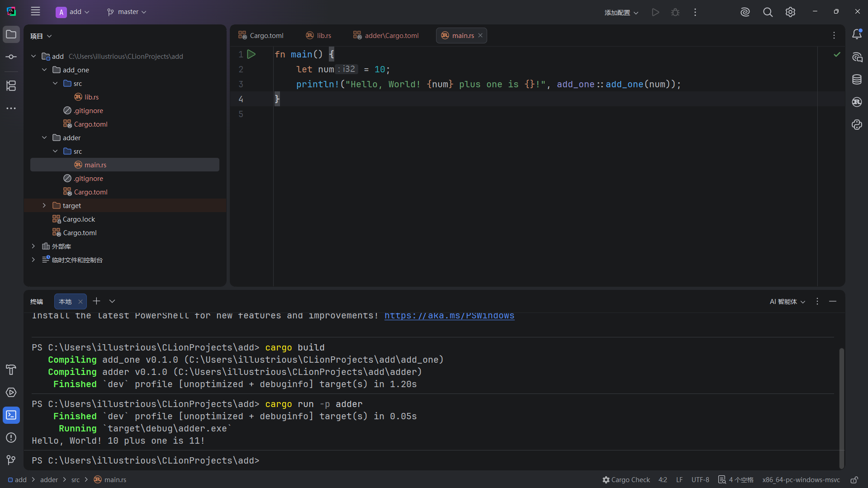Click the LF line separator indicator

[679, 480]
